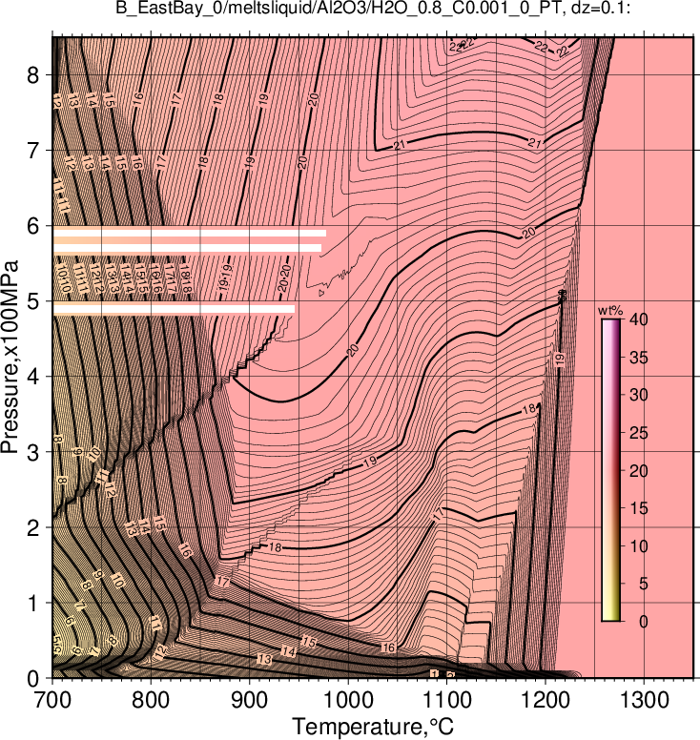
Task: Click the 0 value at colorbar bottom
Action: pyautogui.click(x=644, y=622)
